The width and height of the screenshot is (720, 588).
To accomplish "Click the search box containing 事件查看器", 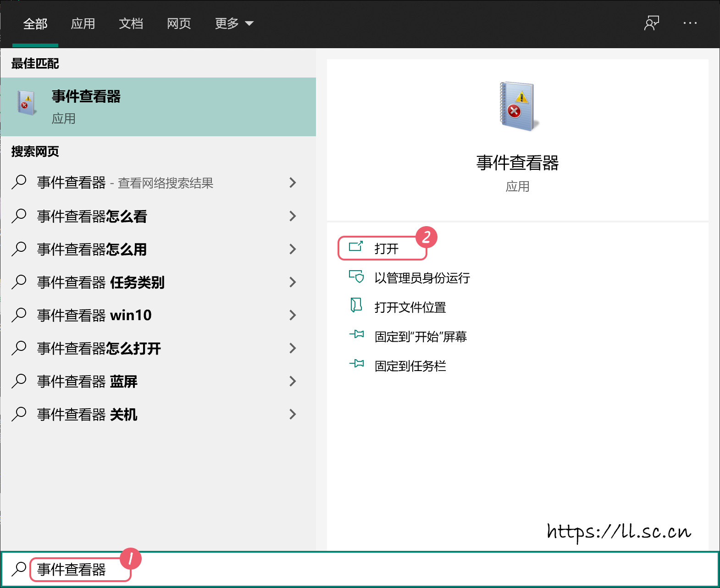I will tap(360, 569).
